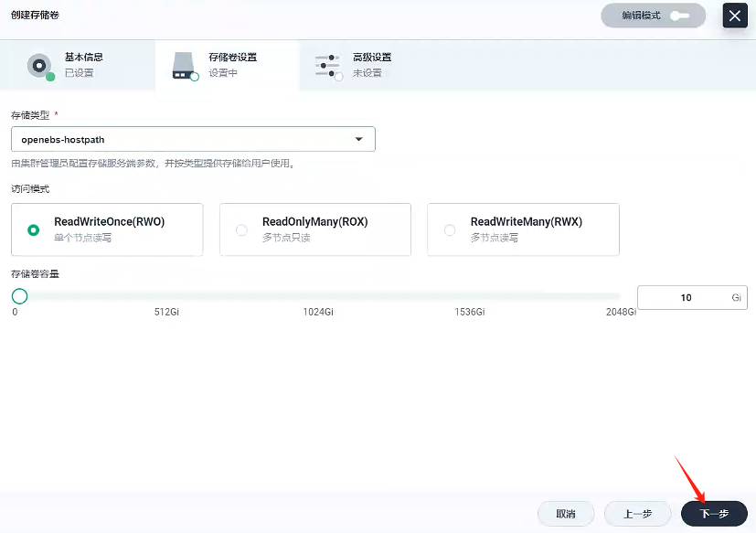756x533 pixels.
Task: Click the 存储卷容量 slider handle
Action: point(20,296)
